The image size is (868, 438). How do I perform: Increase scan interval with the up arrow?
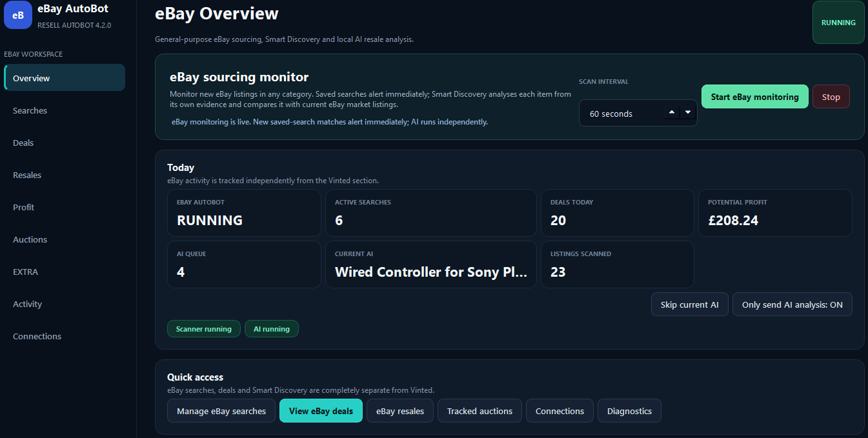point(672,112)
